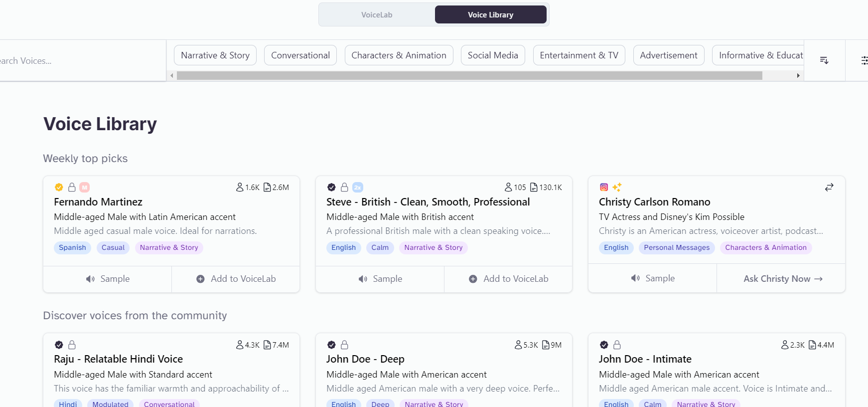Click the lock icon on Steve's card
The height and width of the screenshot is (407, 868).
pos(344,188)
